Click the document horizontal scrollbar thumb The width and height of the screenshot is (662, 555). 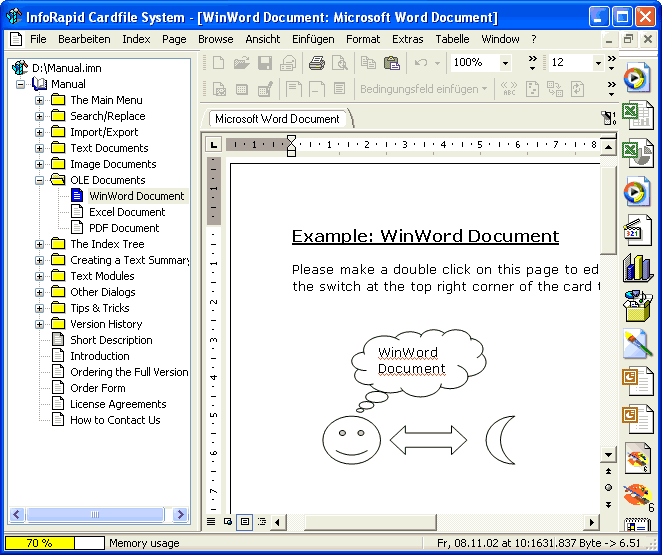(x=370, y=522)
